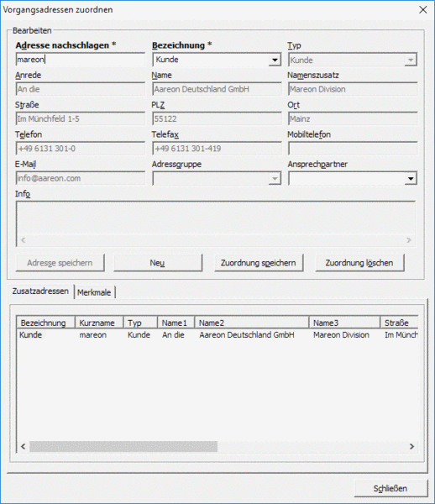This screenshot has height=504, width=435.
Task: Click Zuordnung speichern button
Action: 259,263
